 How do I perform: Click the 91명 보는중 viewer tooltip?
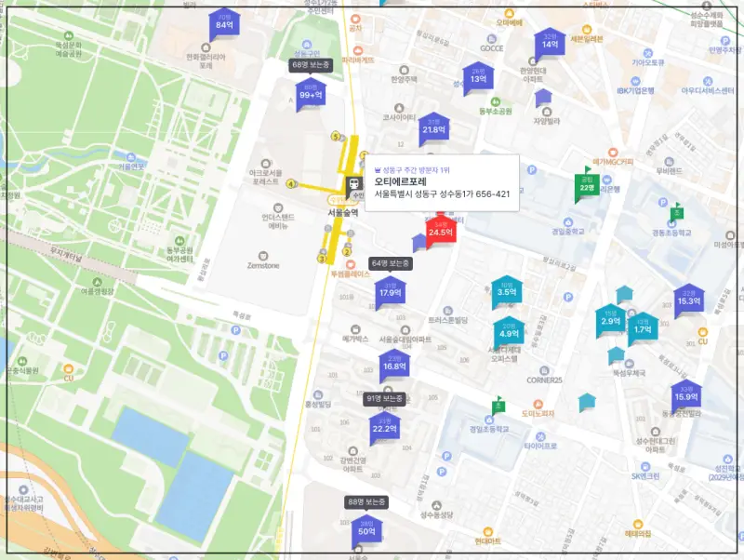(x=385, y=399)
